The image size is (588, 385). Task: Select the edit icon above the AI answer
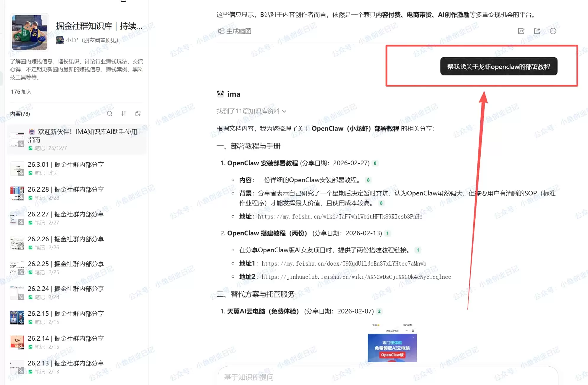coord(521,31)
